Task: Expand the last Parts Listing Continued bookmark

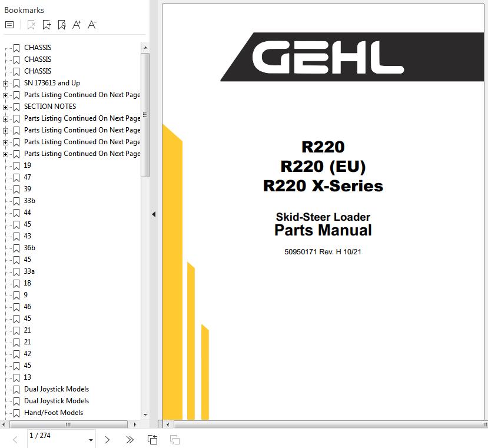Action: point(5,154)
